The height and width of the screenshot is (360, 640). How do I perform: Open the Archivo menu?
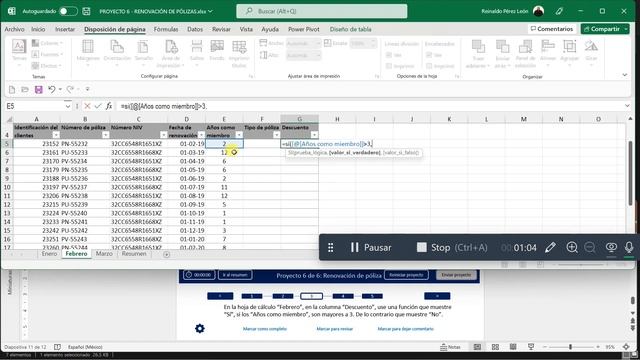click(x=14, y=29)
